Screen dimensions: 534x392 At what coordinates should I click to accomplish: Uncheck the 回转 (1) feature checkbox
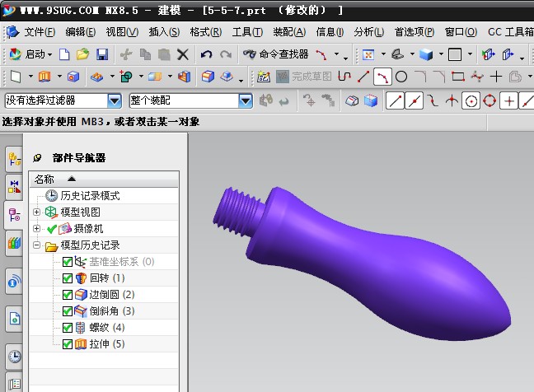68,278
